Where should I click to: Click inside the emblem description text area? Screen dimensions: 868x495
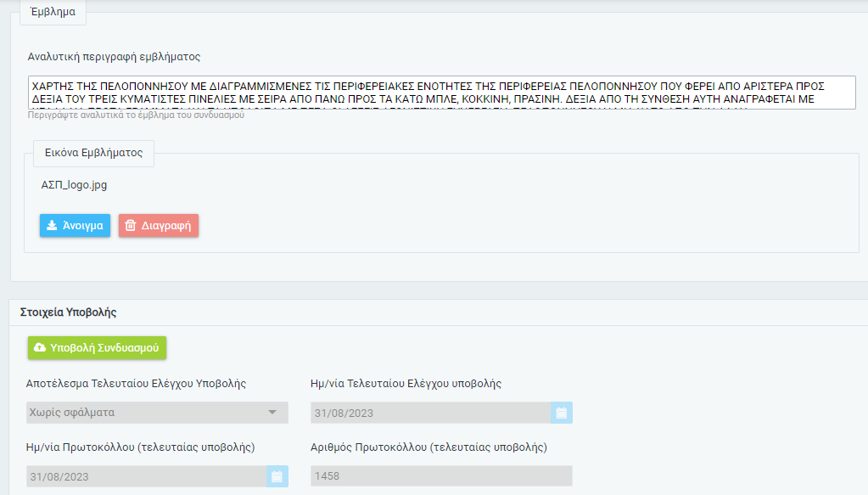coord(441,93)
